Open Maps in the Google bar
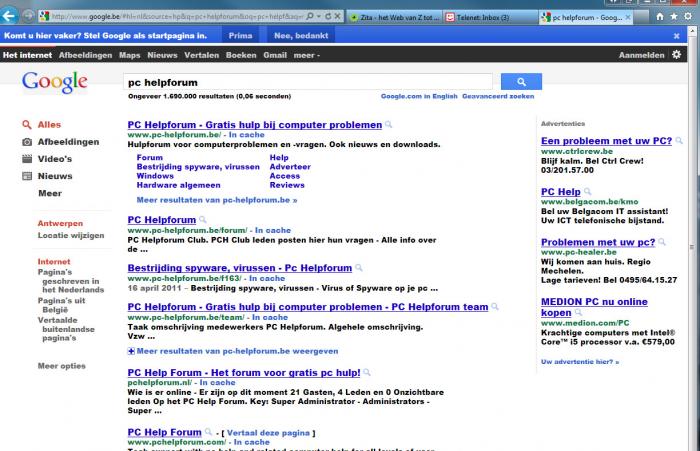 click(129, 55)
